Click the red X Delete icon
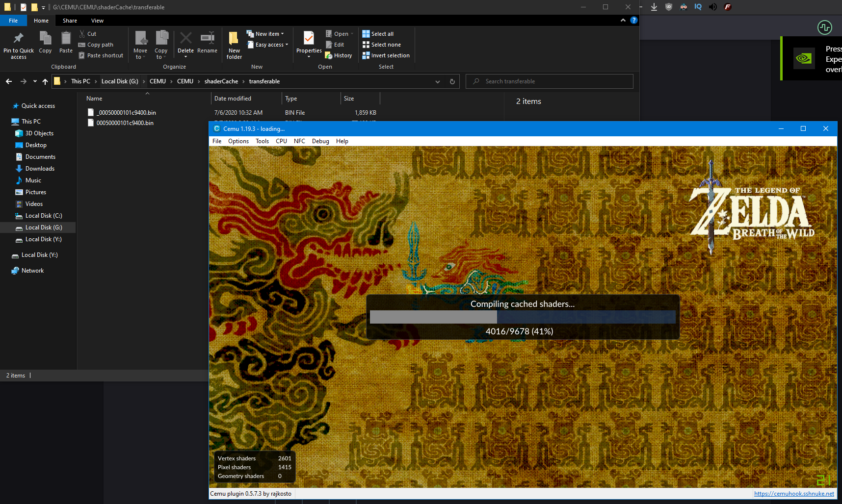The image size is (842, 504). pos(185,38)
